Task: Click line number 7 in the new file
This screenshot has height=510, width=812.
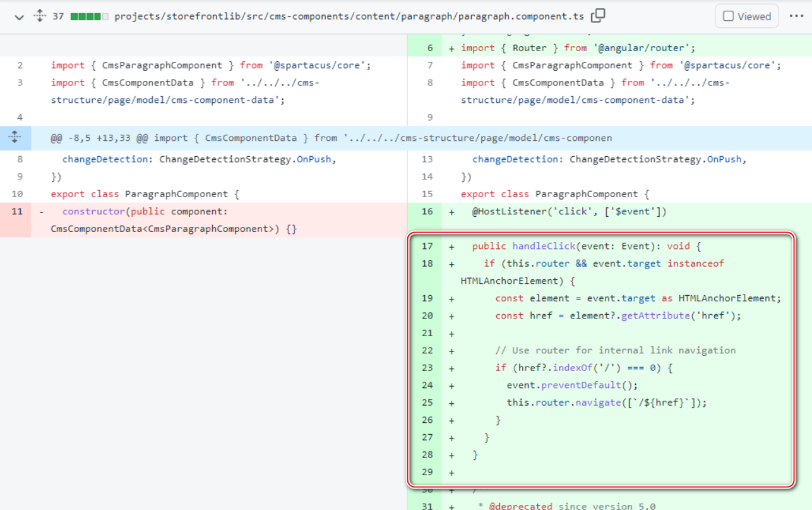Action: [430, 65]
